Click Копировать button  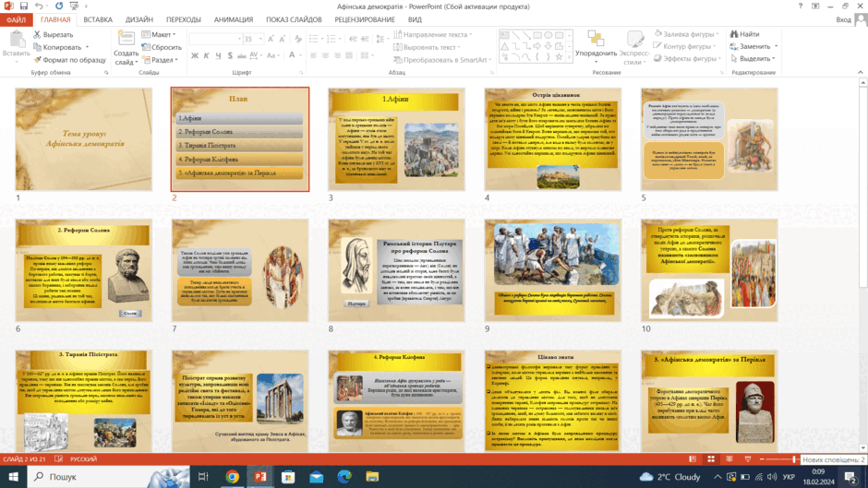point(57,47)
